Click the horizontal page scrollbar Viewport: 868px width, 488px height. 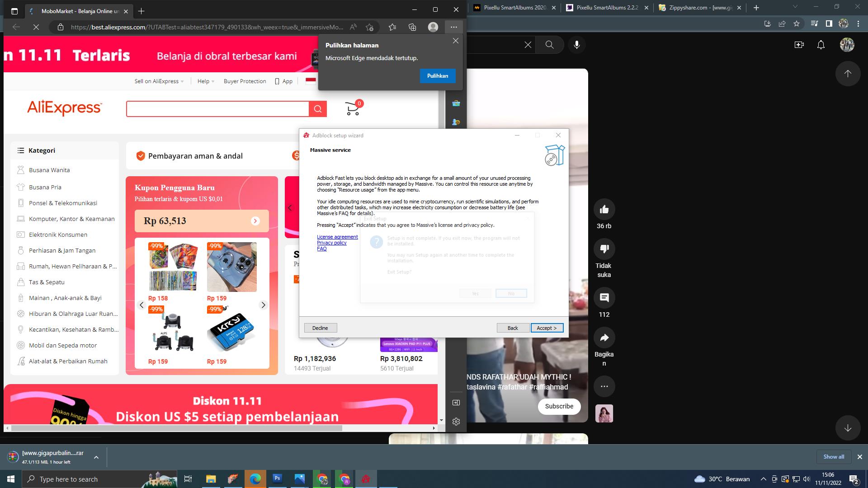point(176,428)
